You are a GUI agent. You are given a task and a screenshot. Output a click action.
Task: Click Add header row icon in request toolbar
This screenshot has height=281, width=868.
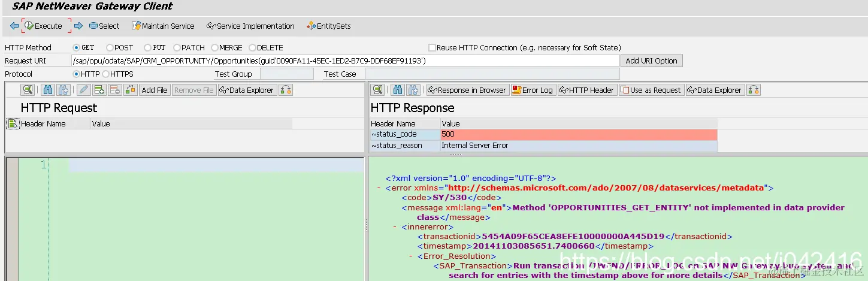(99, 90)
